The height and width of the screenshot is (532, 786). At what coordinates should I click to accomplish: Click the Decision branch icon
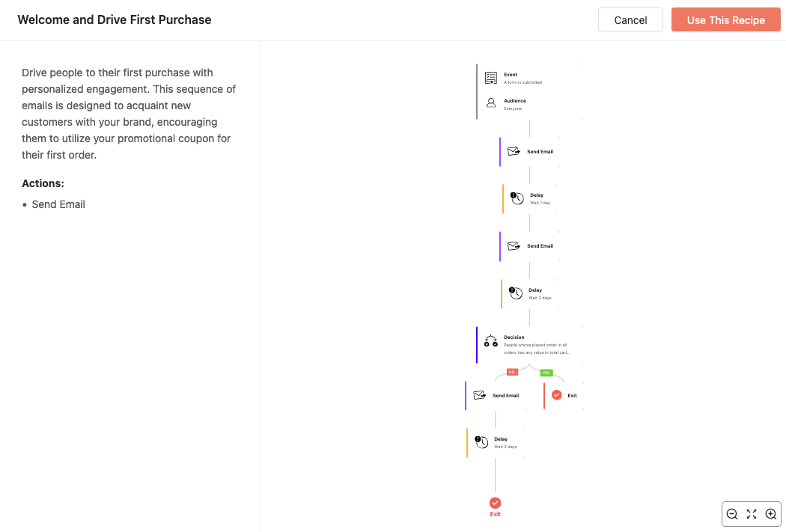click(x=491, y=341)
